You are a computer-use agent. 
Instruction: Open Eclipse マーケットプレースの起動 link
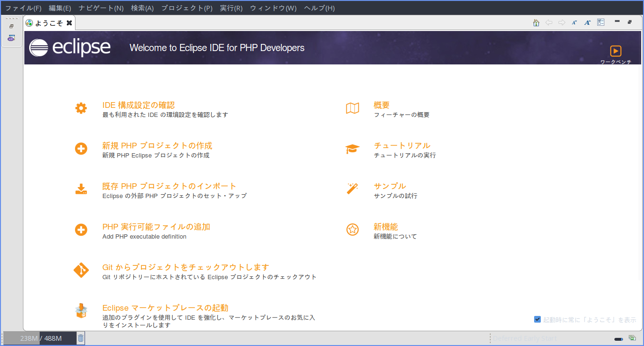[x=165, y=308]
